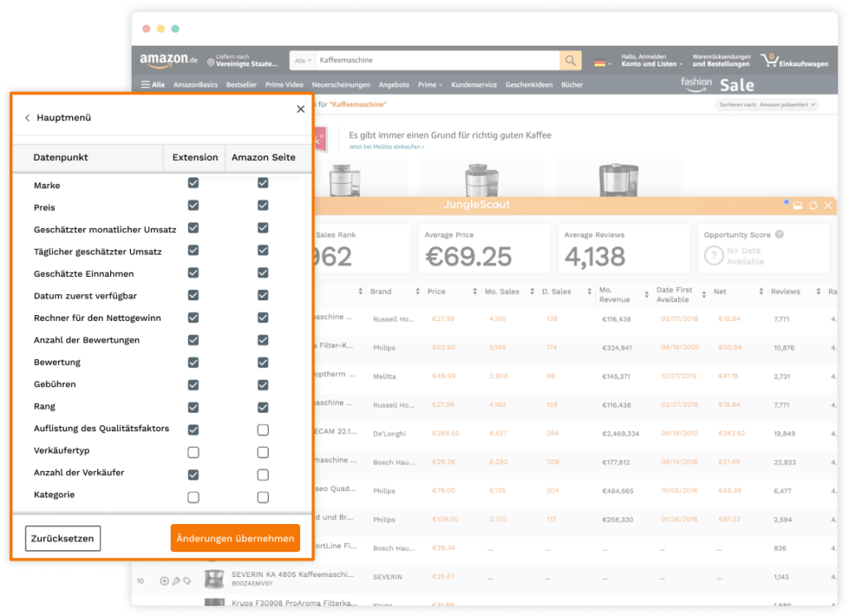Click the Melitta brand cell

(x=385, y=376)
